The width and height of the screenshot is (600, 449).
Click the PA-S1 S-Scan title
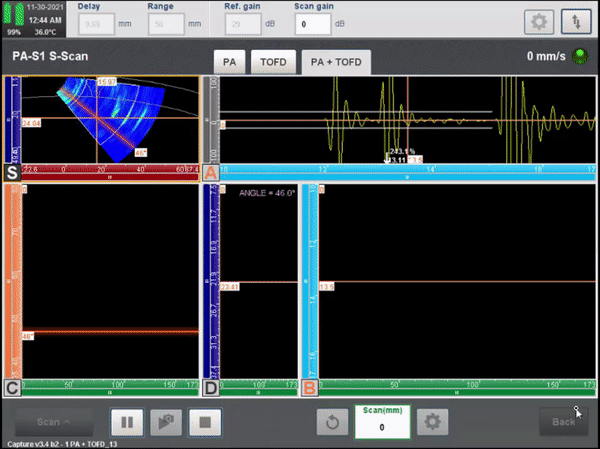(x=50, y=56)
